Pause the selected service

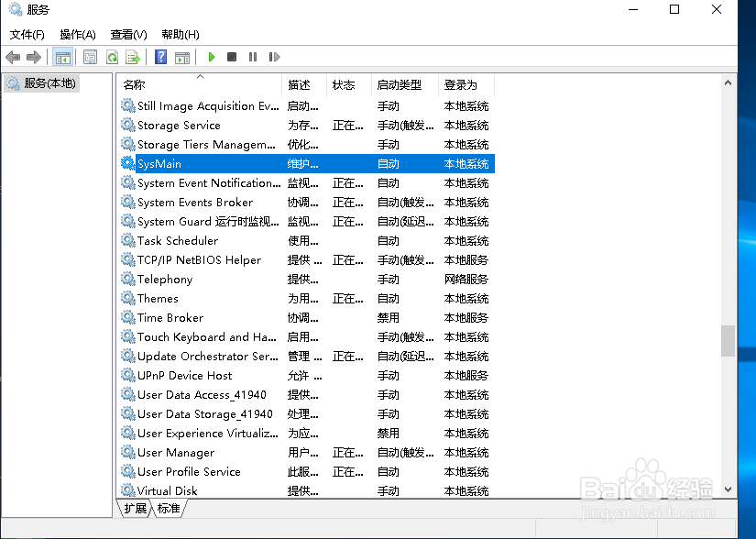tap(254, 56)
